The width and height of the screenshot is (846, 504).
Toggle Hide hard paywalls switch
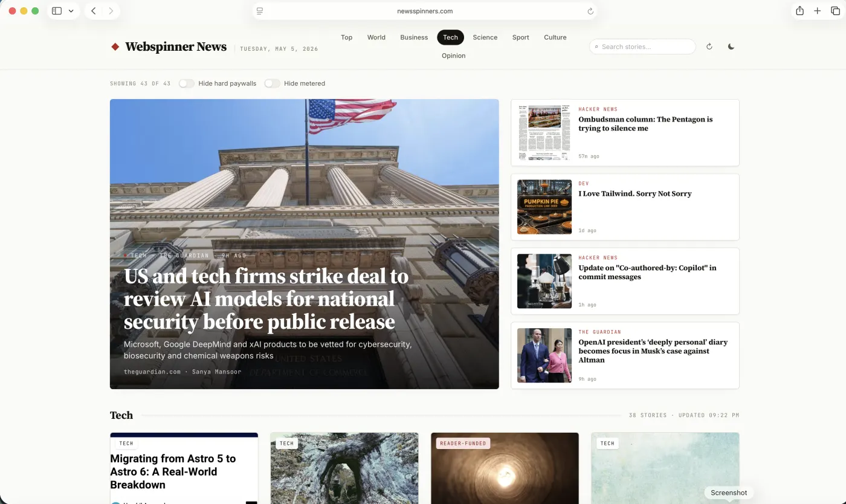click(187, 83)
